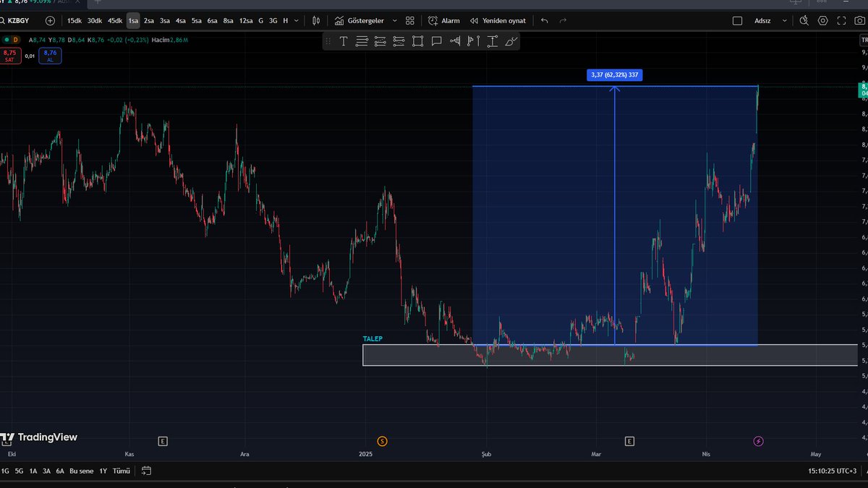Select the flag marker tool
Image resolution: width=868 pixels, height=488 pixels.
473,41
